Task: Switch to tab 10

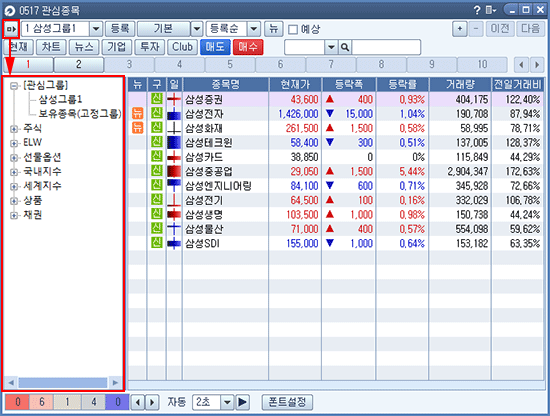Action: click(482, 65)
